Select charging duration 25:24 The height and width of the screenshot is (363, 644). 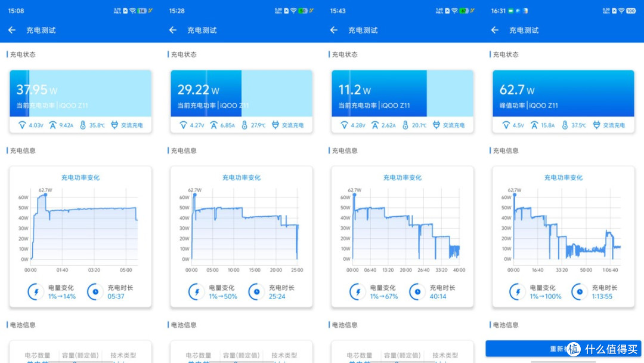(277, 296)
